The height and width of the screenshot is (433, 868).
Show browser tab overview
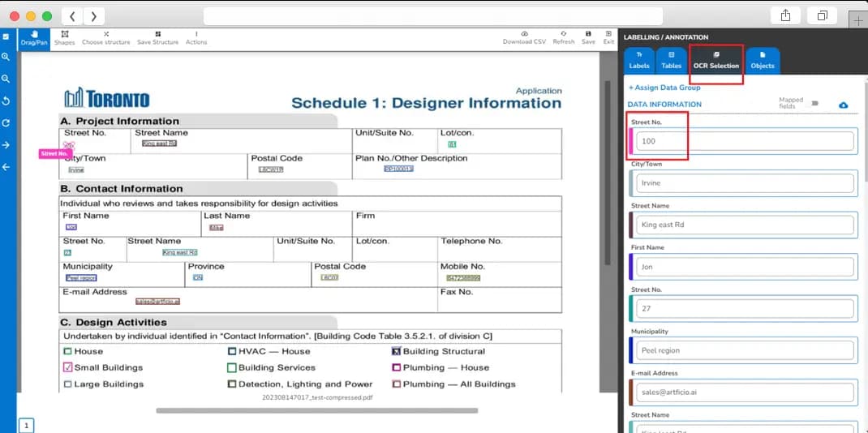coord(822,16)
